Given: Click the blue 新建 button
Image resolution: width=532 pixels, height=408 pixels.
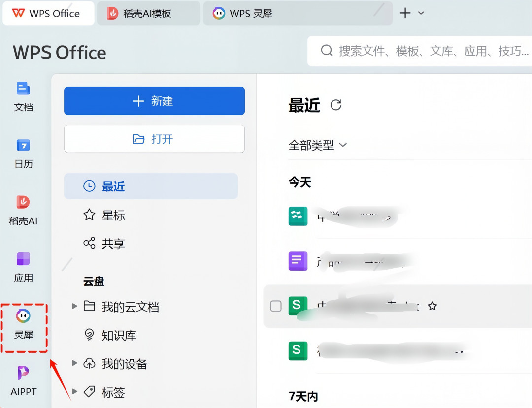Looking at the screenshot, I should click(154, 100).
